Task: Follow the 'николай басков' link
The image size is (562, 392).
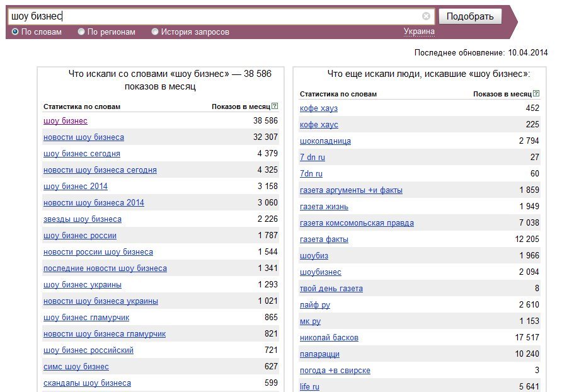Action: [329, 338]
